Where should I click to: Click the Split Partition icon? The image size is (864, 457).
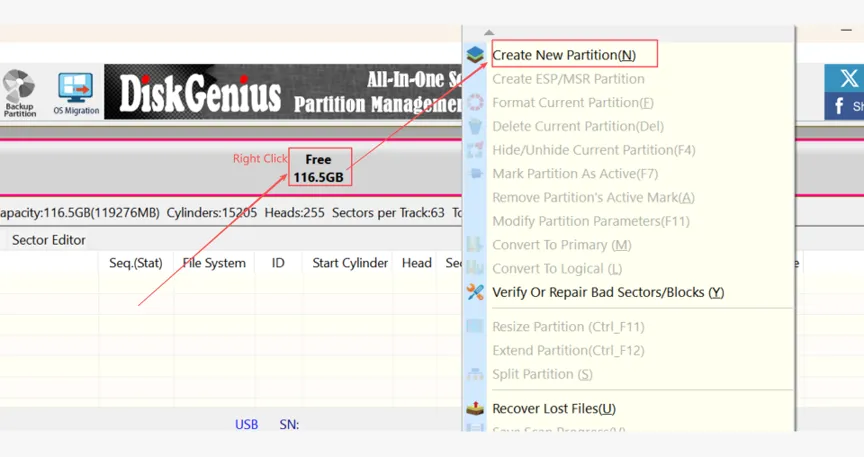(474, 374)
